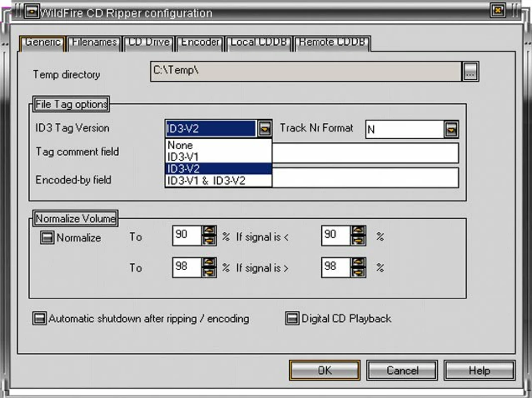Choose ID3-V1 from the dropdown list
Screen dimensions: 532x398
[218, 157]
